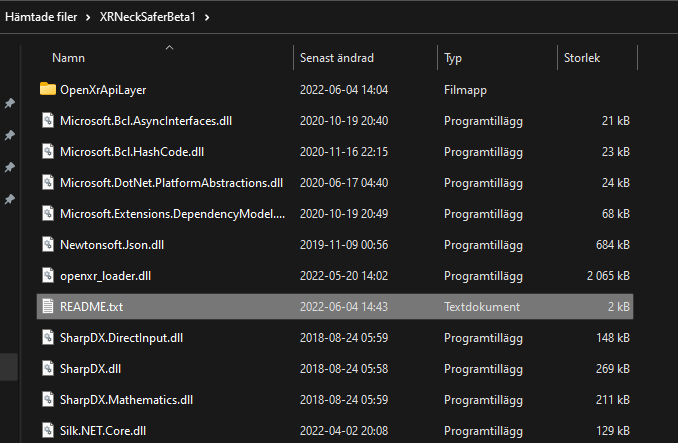This screenshot has width=678, height=443.
Task: Collapse sort arrow above the Namn column
Action: point(169,46)
